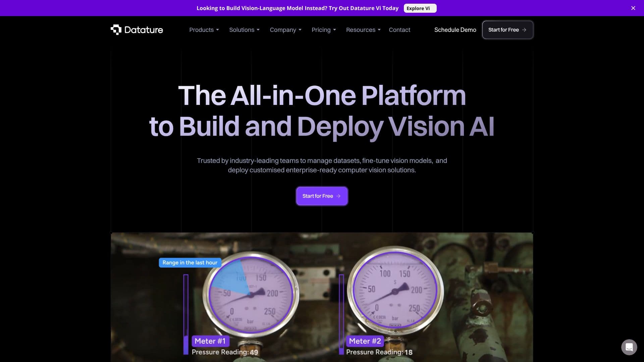644x362 pixels.
Task: Expand the Resources menu
Action: point(363,30)
